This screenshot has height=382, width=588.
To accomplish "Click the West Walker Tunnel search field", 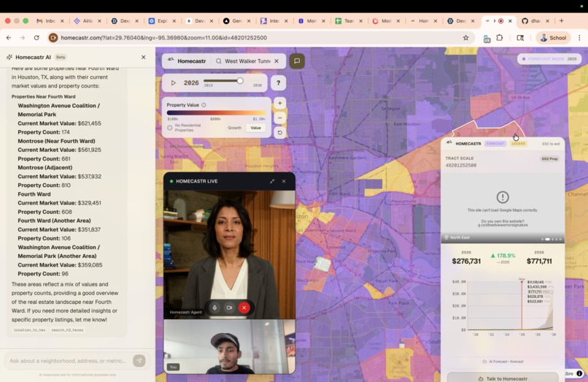I will 247,61.
